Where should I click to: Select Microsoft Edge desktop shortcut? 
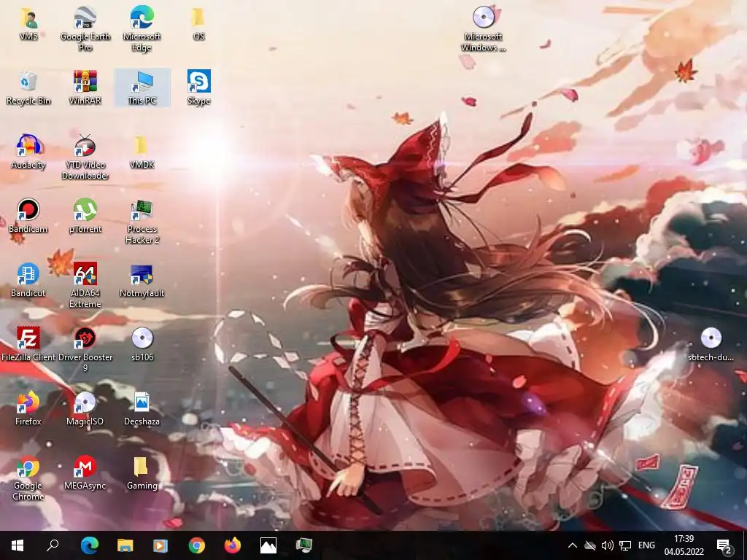pyautogui.click(x=142, y=28)
